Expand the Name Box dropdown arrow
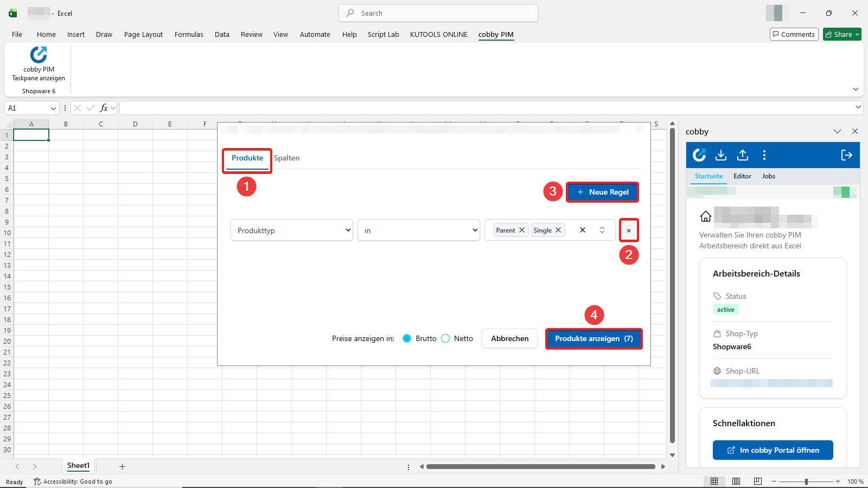 53,108
